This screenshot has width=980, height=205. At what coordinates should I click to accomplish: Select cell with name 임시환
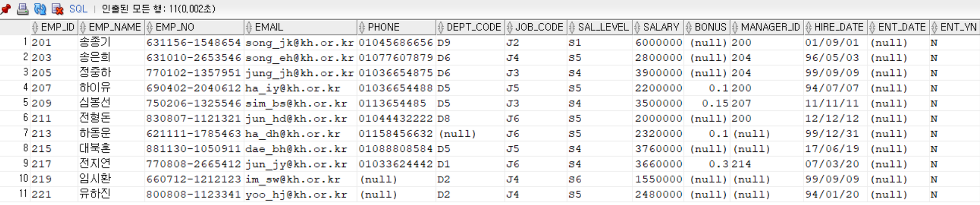[x=111, y=179]
